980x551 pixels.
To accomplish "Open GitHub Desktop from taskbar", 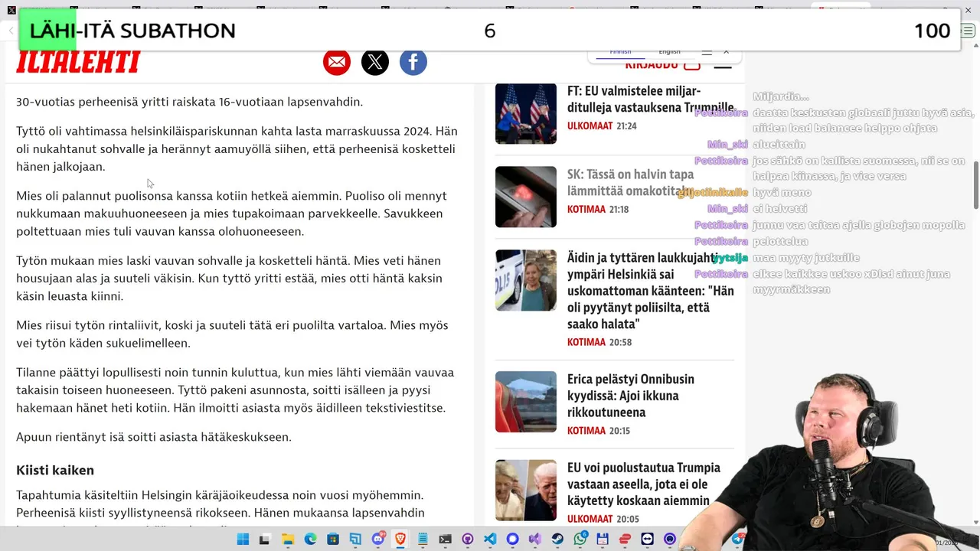I will pyautogui.click(x=468, y=540).
